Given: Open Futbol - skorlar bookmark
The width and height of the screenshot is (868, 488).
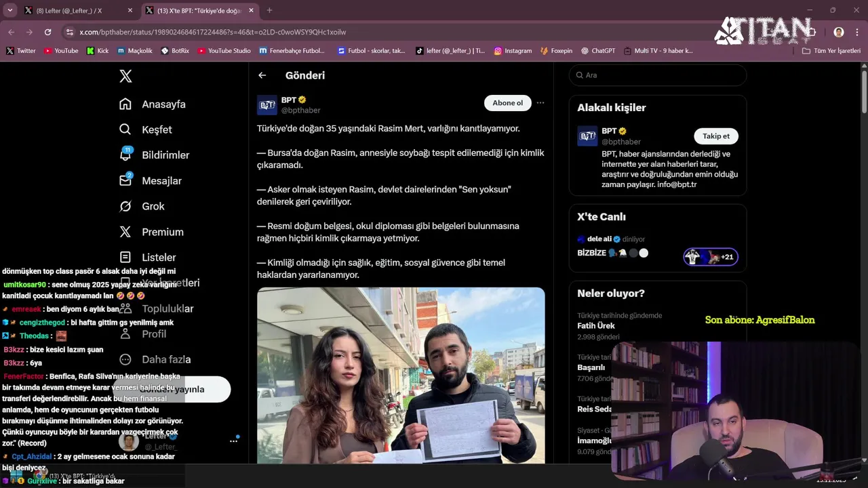Looking at the screenshot, I should (371, 51).
